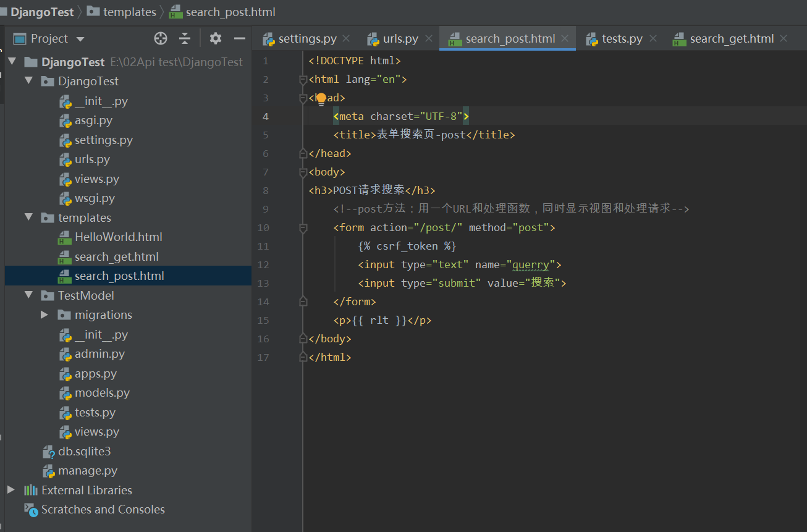Click line number 10 in the gutter
The width and height of the screenshot is (807, 532).
(x=263, y=227)
